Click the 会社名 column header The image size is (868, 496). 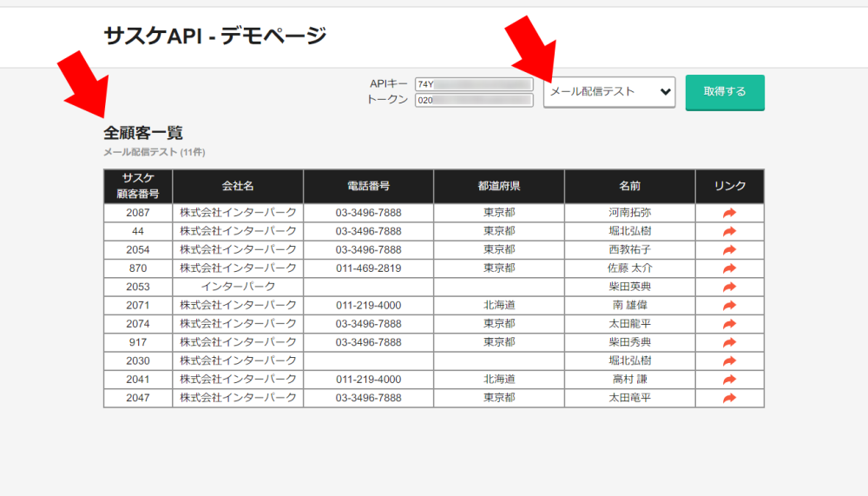point(238,187)
